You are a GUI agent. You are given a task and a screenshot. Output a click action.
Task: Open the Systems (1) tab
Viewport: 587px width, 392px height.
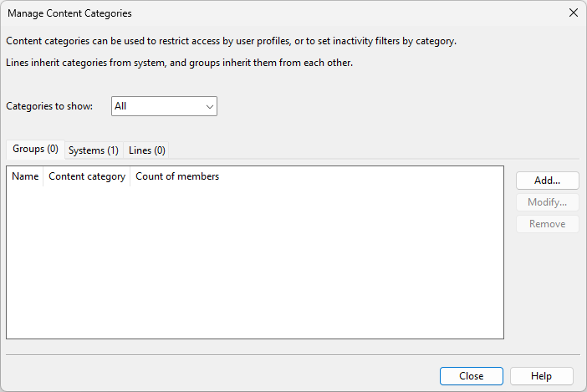94,150
